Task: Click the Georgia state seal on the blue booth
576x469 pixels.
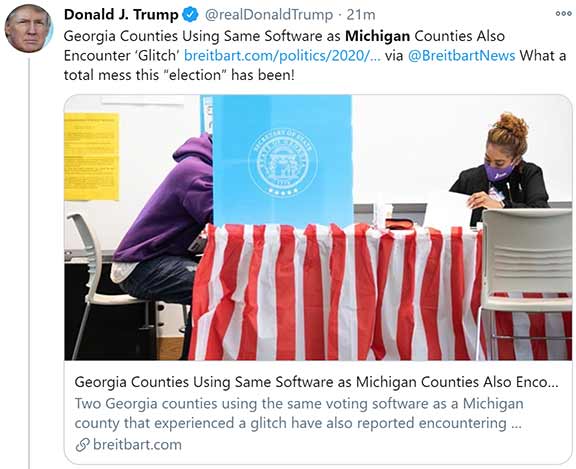Action: (x=282, y=162)
